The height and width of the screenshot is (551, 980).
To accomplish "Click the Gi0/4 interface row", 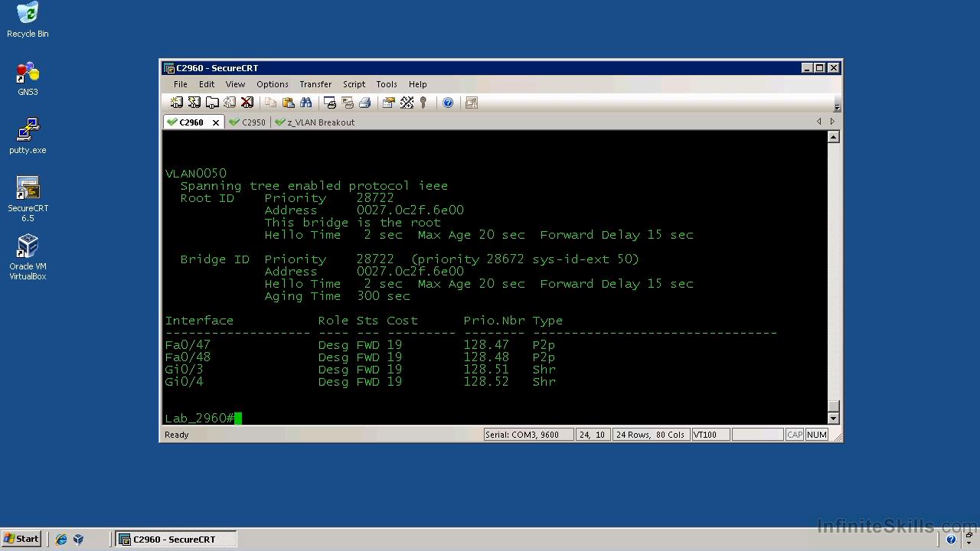I will (360, 382).
